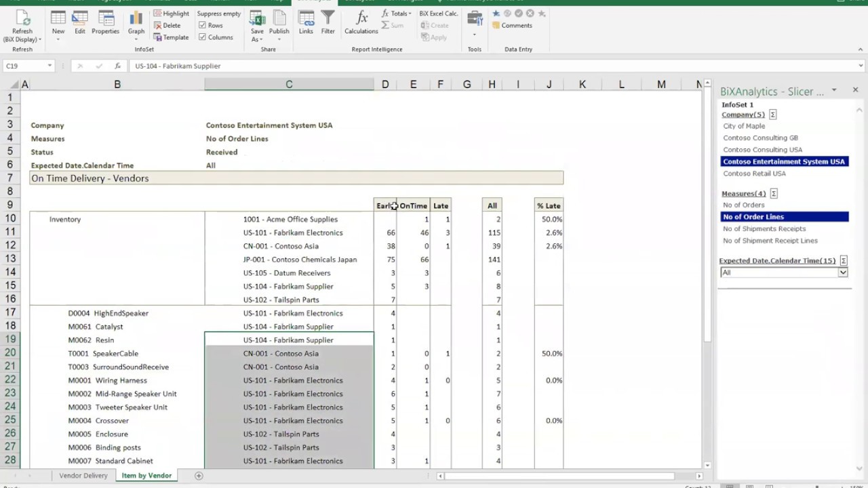Click the Company(5) slicer heading
This screenshot has width=868, height=488.
click(x=743, y=115)
